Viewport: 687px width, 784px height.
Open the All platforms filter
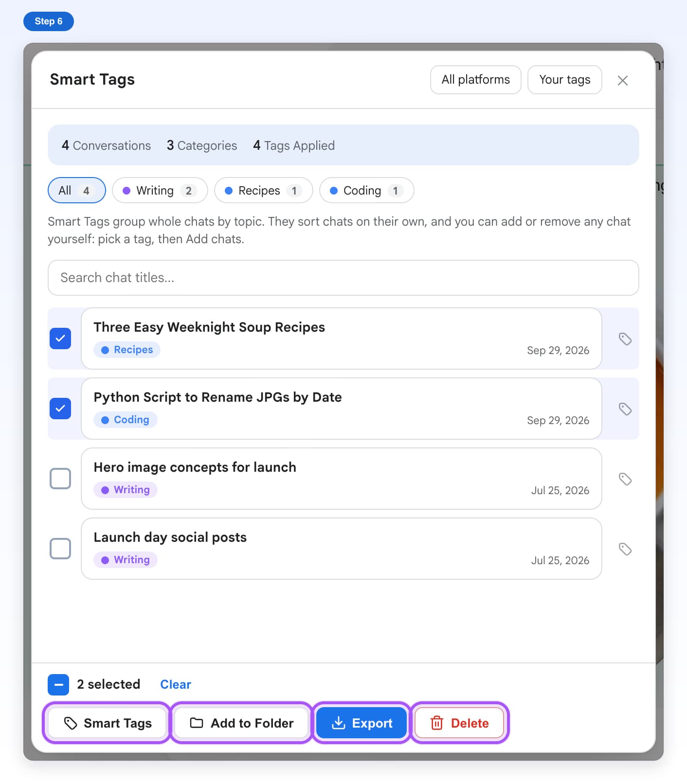point(476,80)
